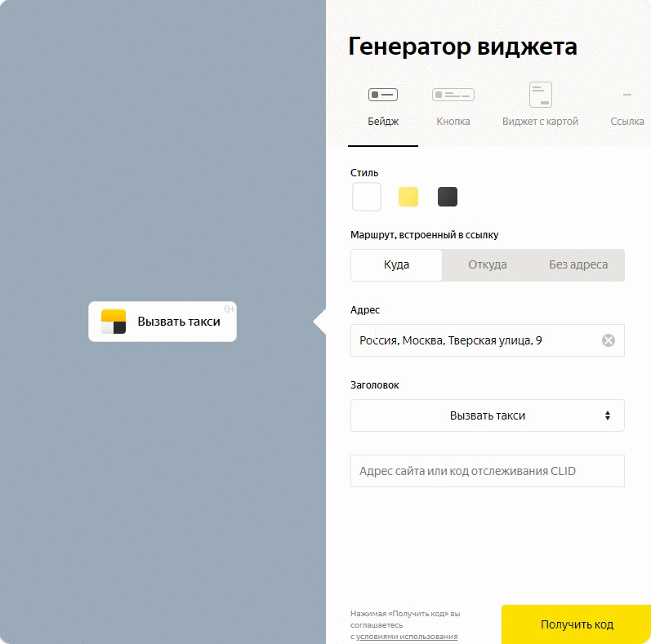Clear the address with the X icon
The height and width of the screenshot is (644, 651).
pos(609,340)
